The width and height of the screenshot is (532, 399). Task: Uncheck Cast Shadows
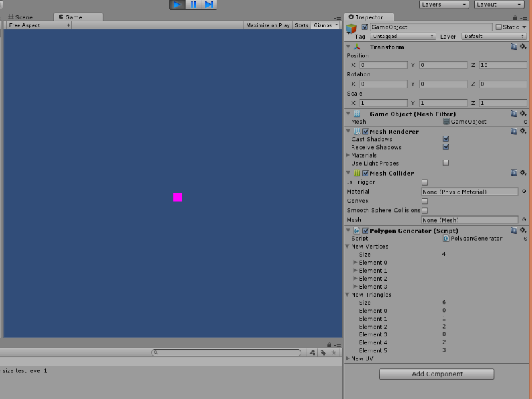pyautogui.click(x=446, y=139)
